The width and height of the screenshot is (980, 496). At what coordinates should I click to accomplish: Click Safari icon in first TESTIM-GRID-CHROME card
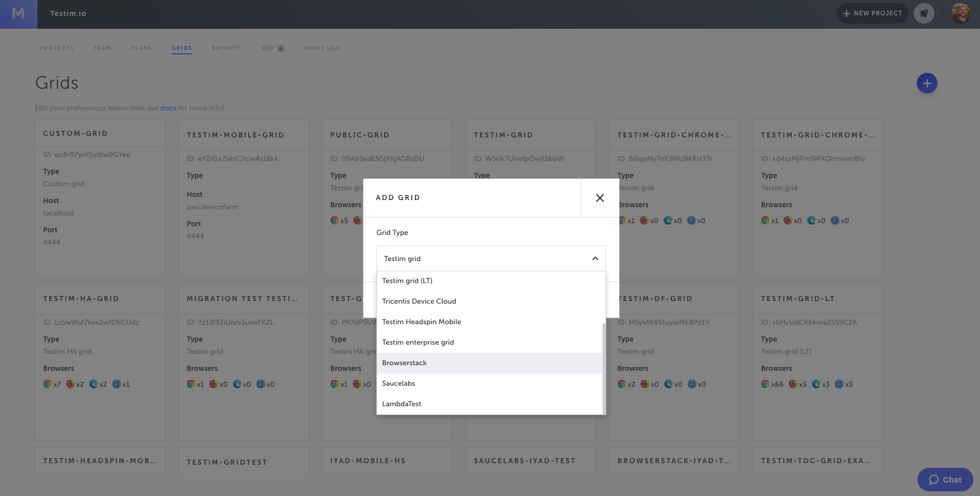pos(691,220)
